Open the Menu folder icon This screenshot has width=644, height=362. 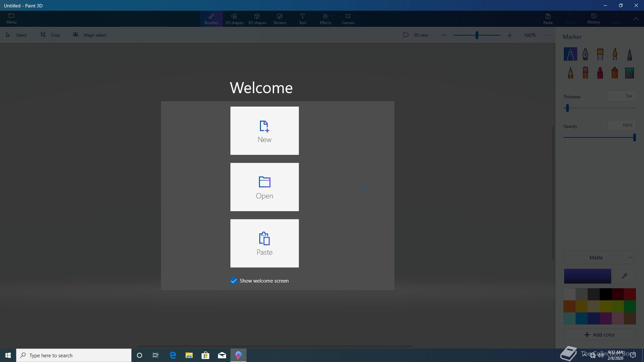[11, 19]
